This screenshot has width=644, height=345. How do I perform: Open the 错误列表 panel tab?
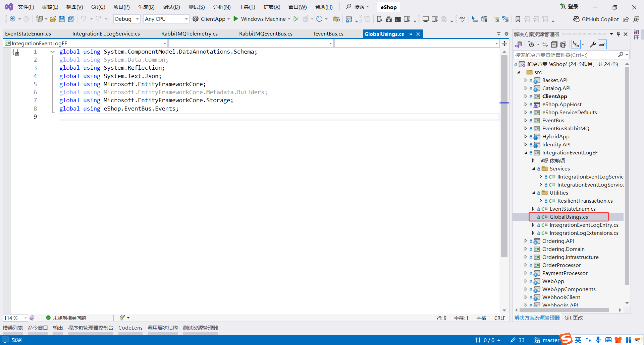click(x=13, y=328)
